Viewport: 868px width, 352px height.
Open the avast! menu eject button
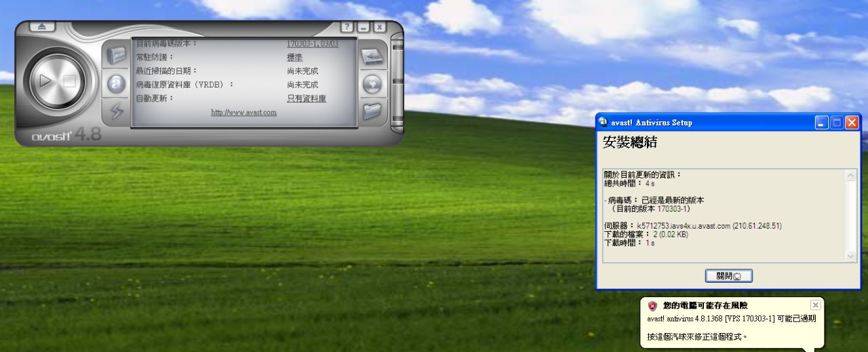tap(41, 26)
